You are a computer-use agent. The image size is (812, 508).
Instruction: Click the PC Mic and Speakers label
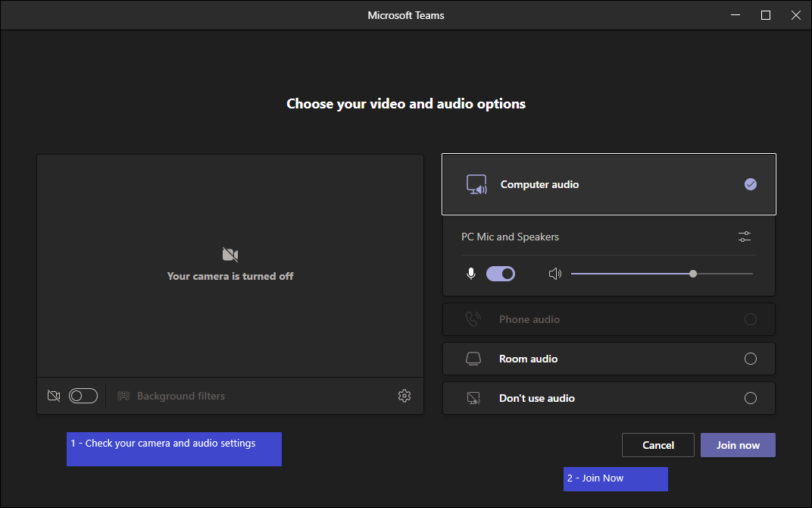click(x=510, y=237)
